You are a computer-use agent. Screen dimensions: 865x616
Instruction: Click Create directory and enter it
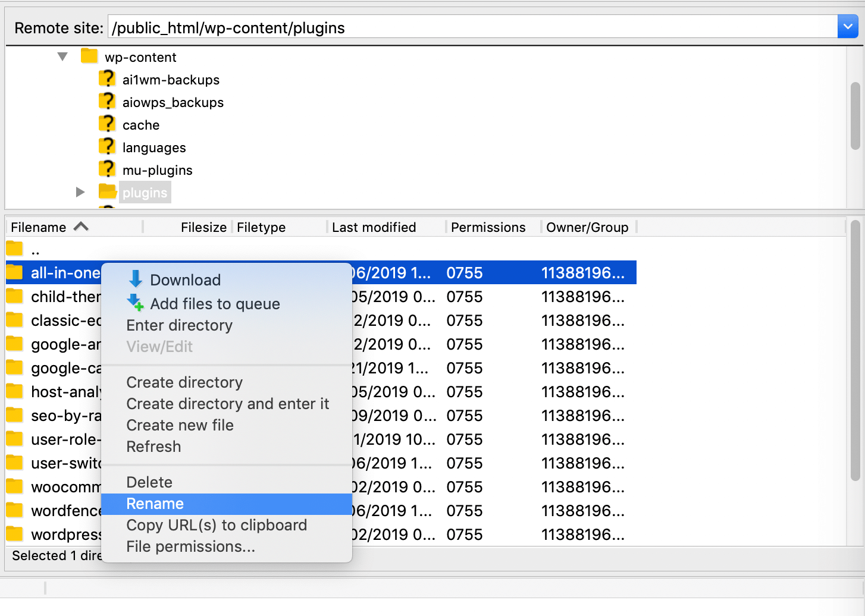tap(227, 404)
